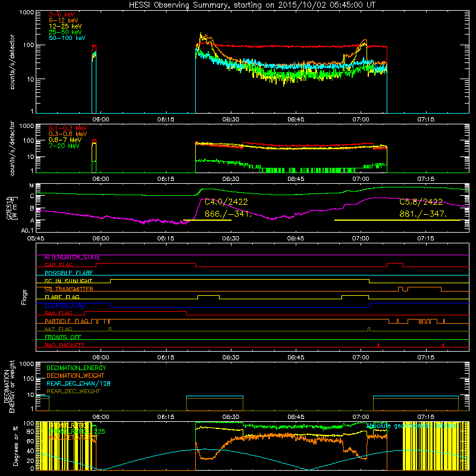Select the FLARE_FLAG label
The image size is (476, 476).
coord(62,297)
